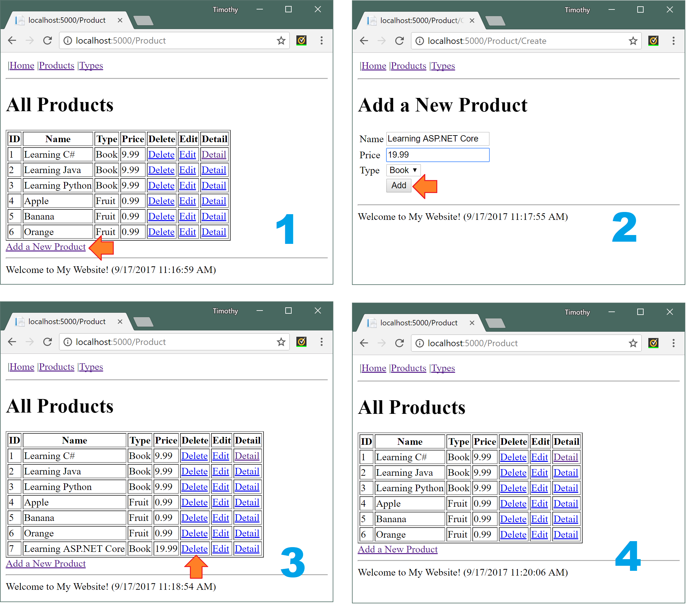Screen dimensions: 697x616
Task: Click reload icon in the Product/Create window
Action: click(x=399, y=41)
